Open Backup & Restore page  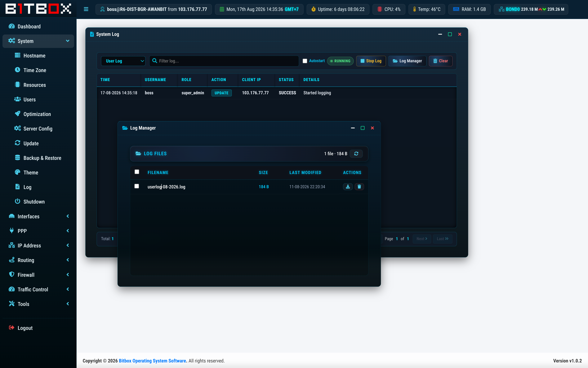point(38,158)
